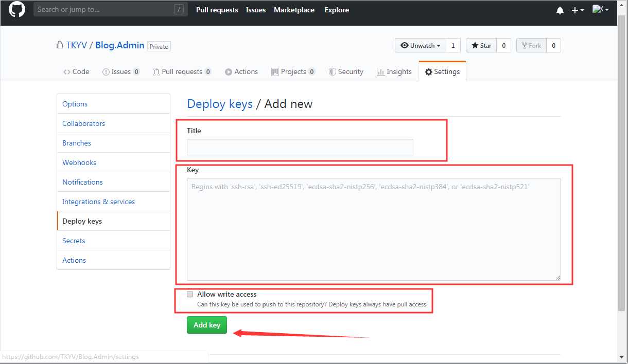Open Marketplace in top navigation

point(294,10)
